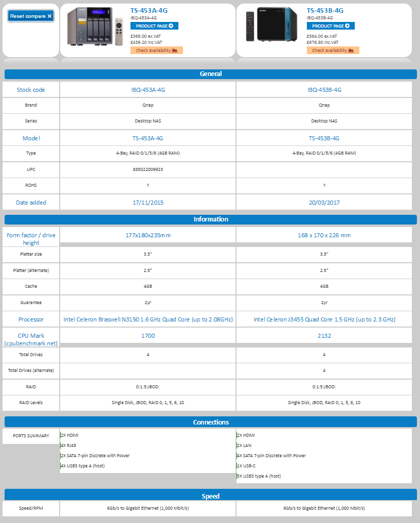Click CPU Mark value 1700
The image size is (420, 523).
point(148,336)
